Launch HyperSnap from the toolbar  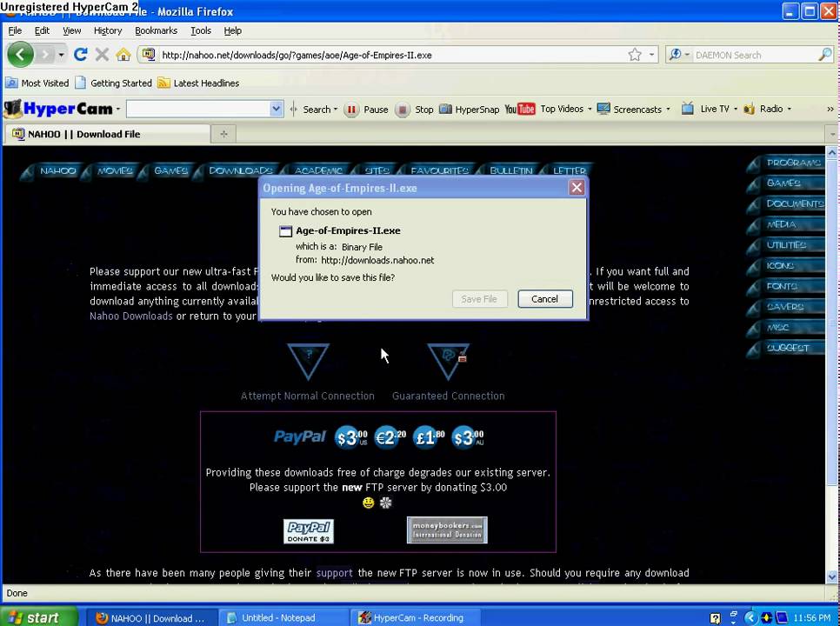470,110
